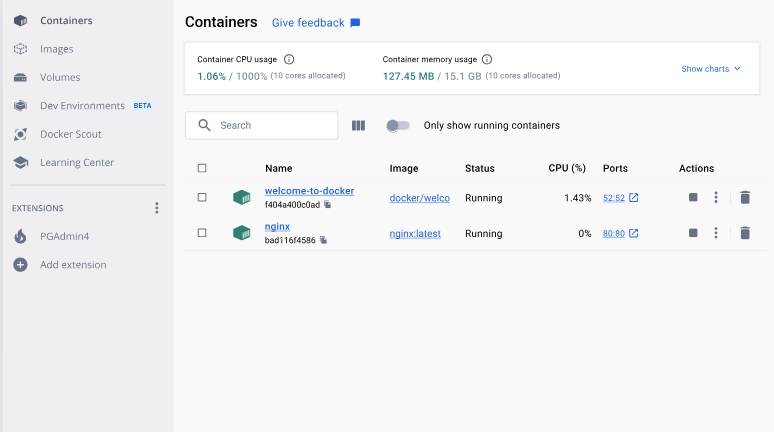Viewport: 774px width, 432px height.
Task: Go to Volumes in the sidebar
Action: click(60, 77)
